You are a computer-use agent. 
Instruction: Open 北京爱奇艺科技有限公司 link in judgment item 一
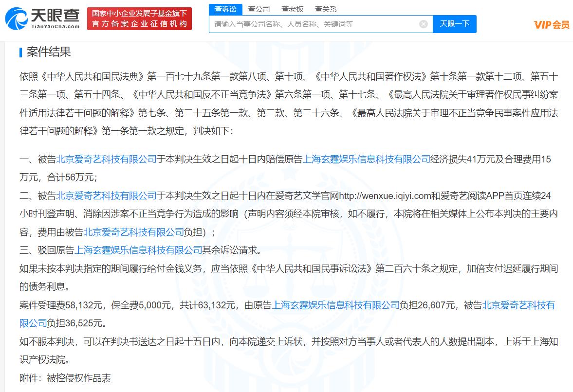coord(106,159)
